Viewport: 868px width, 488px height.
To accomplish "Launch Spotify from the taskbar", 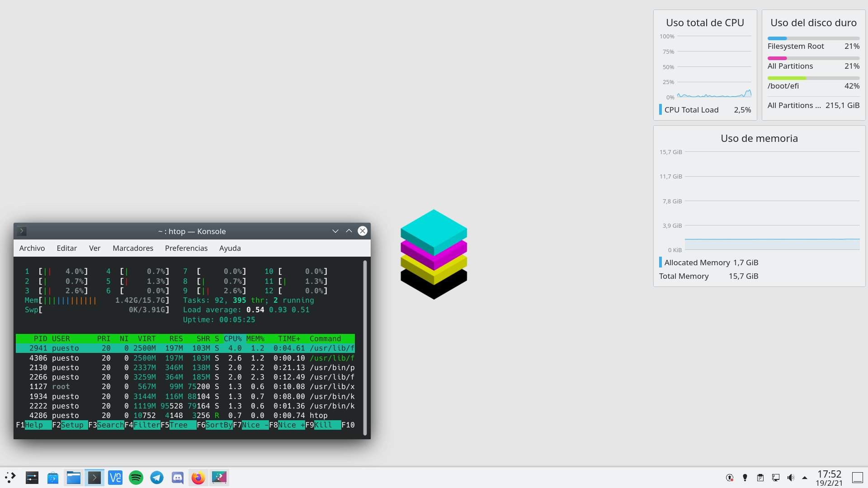I will point(136,478).
